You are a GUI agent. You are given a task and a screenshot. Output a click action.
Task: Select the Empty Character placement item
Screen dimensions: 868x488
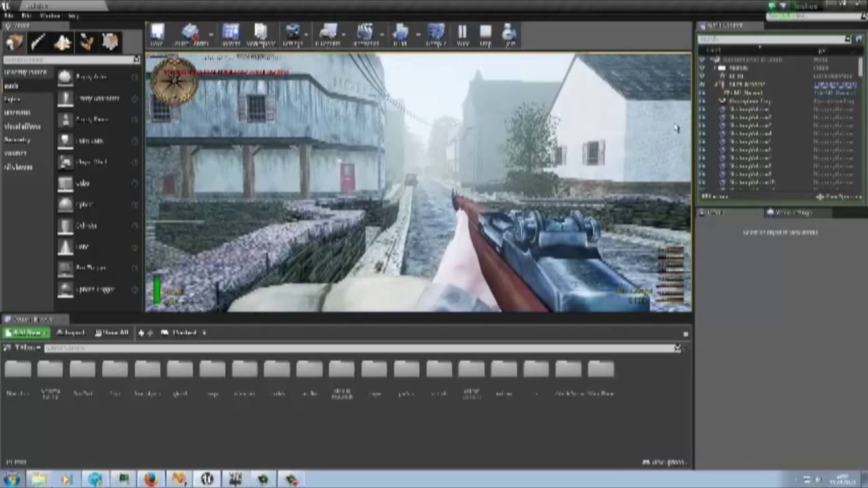click(98, 98)
